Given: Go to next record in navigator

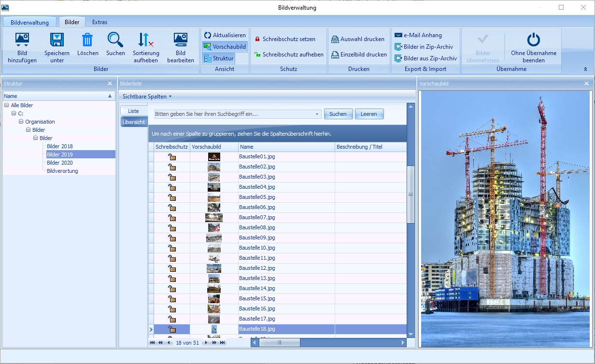Looking at the screenshot, I should click(206, 343).
